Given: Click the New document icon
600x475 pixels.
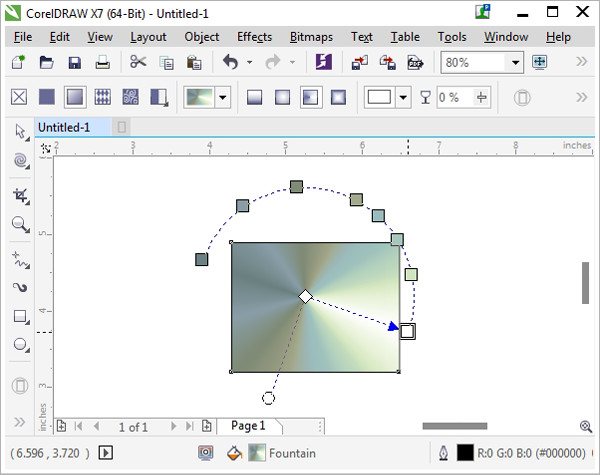Looking at the screenshot, I should click(x=18, y=62).
